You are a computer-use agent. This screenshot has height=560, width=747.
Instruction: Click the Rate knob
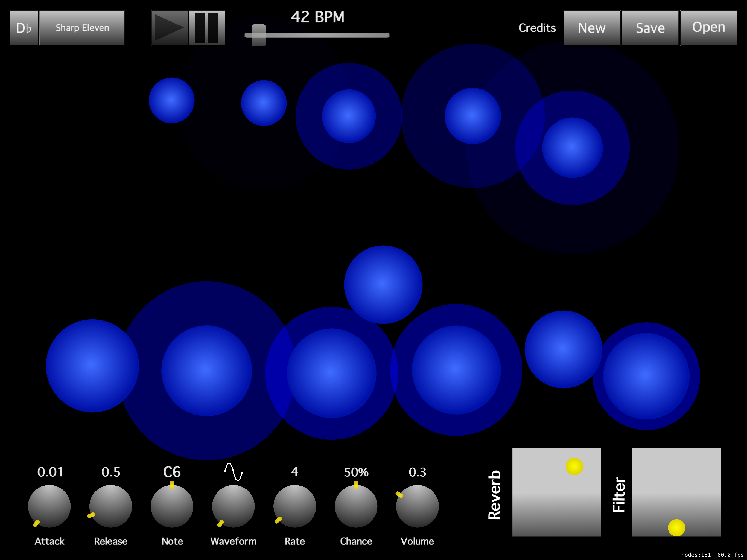pyautogui.click(x=294, y=506)
